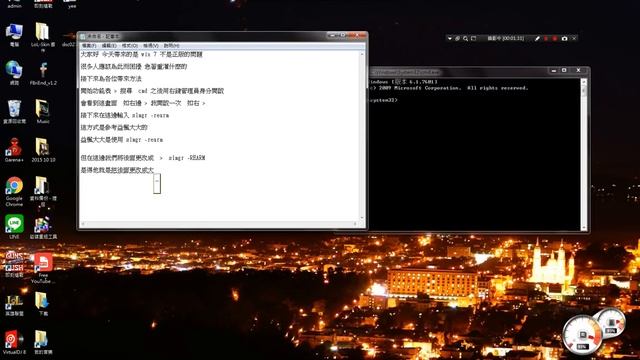Select the Guns Rush game shortcut icon
This screenshot has height=360, width=640.
point(14,264)
